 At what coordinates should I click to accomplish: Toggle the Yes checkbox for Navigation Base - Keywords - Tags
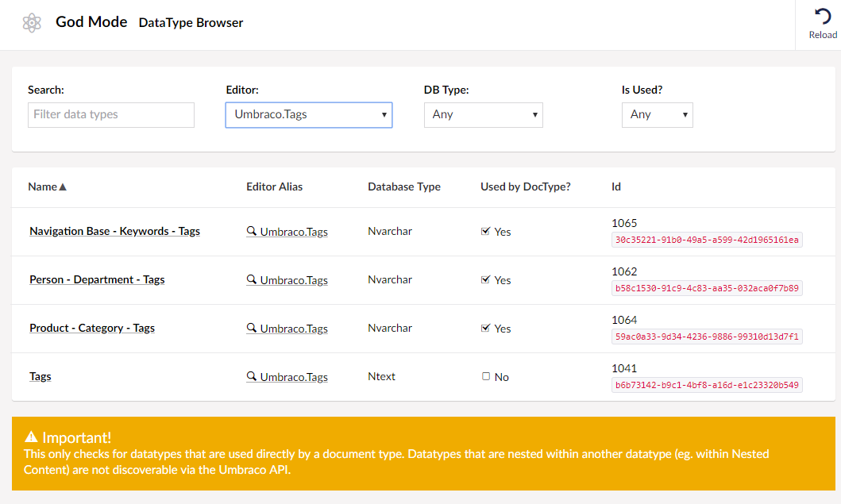485,231
